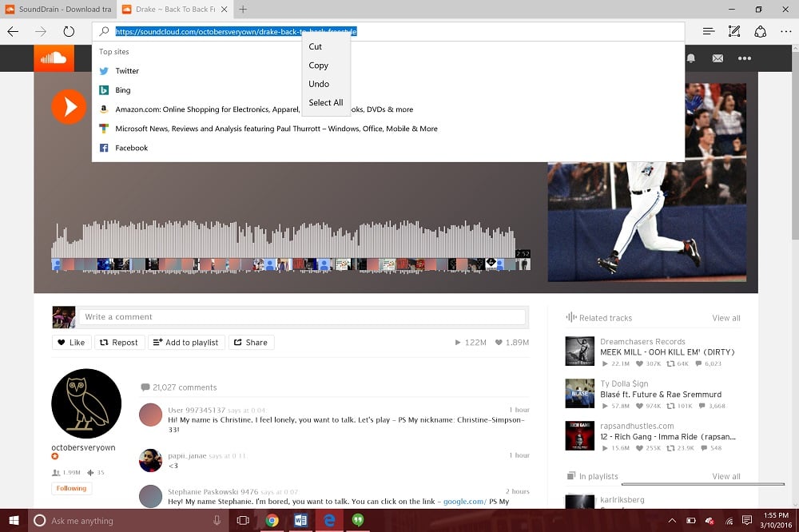Open a new browser tab with plus
Viewport: 799px width, 532px height.
pos(243,9)
